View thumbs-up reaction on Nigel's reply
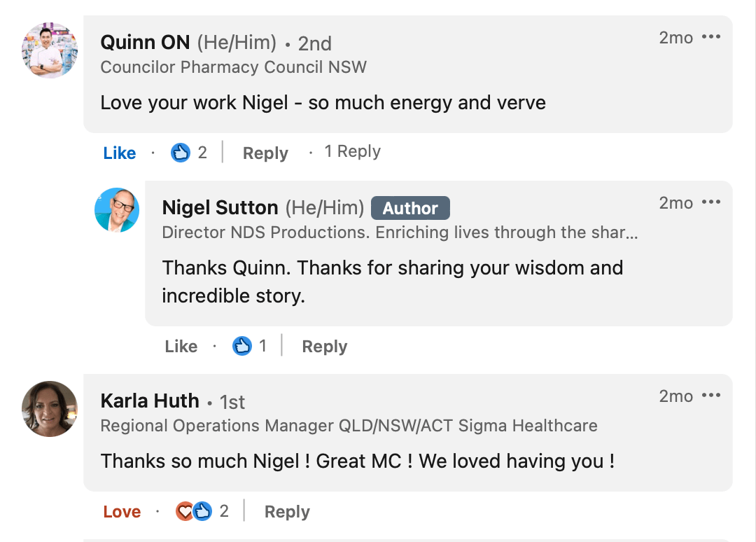756x542 pixels. tap(250, 346)
